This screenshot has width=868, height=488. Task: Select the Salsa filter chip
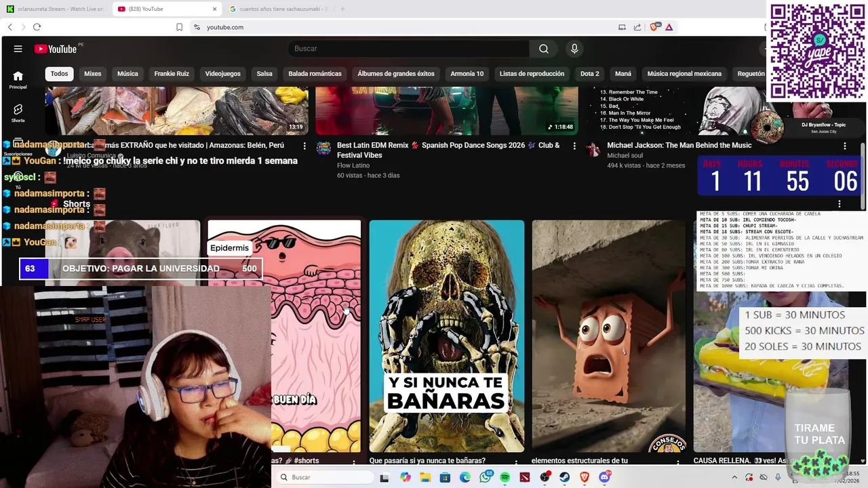point(264,74)
